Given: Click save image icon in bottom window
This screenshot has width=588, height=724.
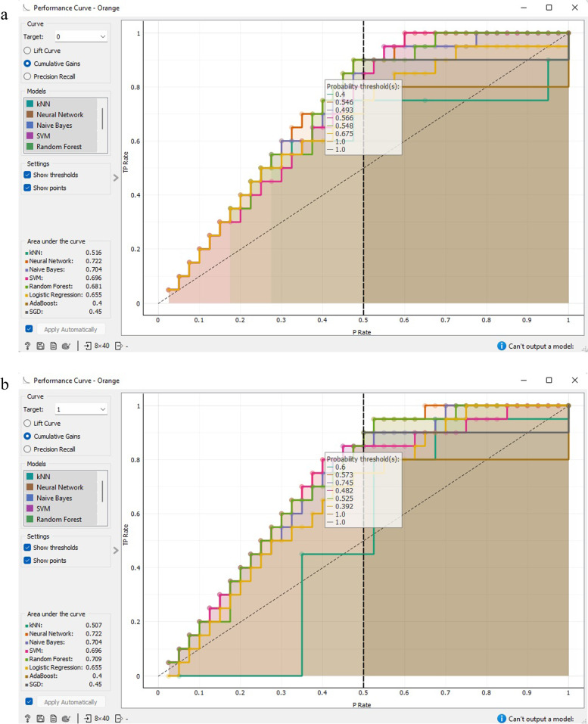Looking at the screenshot, I should coord(40,719).
